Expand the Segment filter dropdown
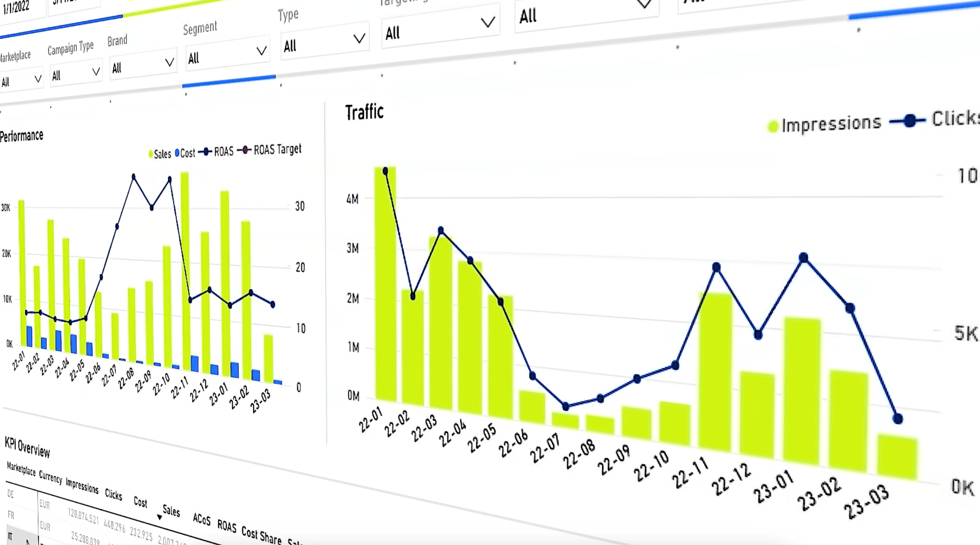This screenshot has height=545, width=980. [x=227, y=54]
